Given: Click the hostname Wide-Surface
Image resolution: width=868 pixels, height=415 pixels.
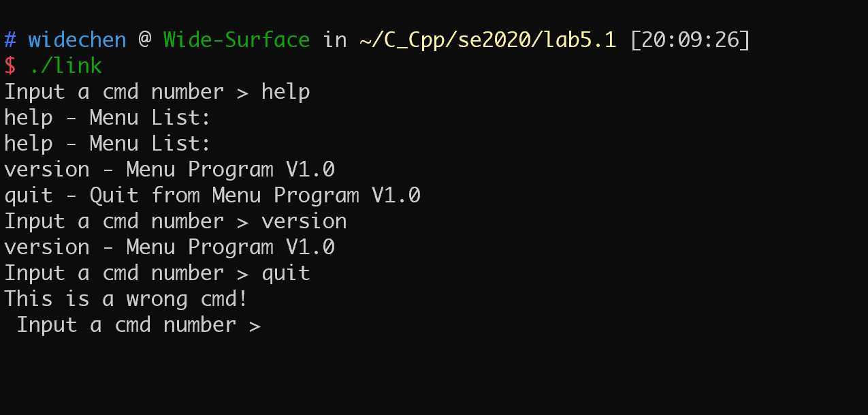Looking at the screenshot, I should 236,41.
